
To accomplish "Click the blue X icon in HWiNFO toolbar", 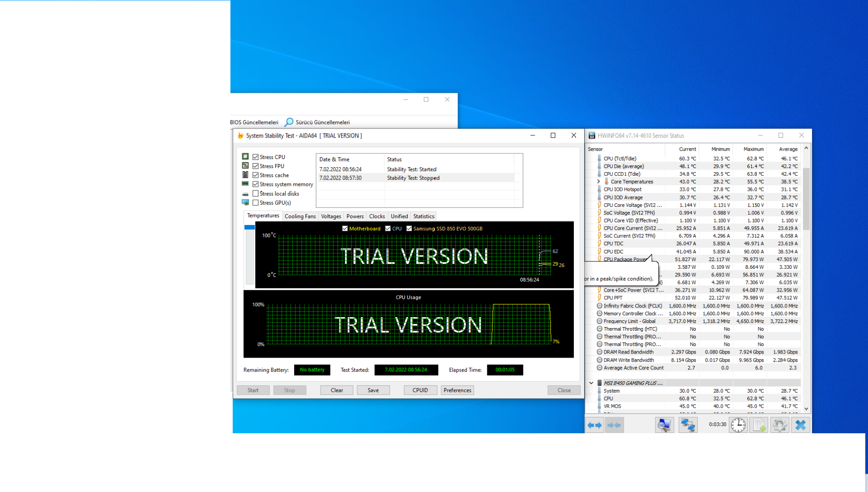I will pos(800,425).
